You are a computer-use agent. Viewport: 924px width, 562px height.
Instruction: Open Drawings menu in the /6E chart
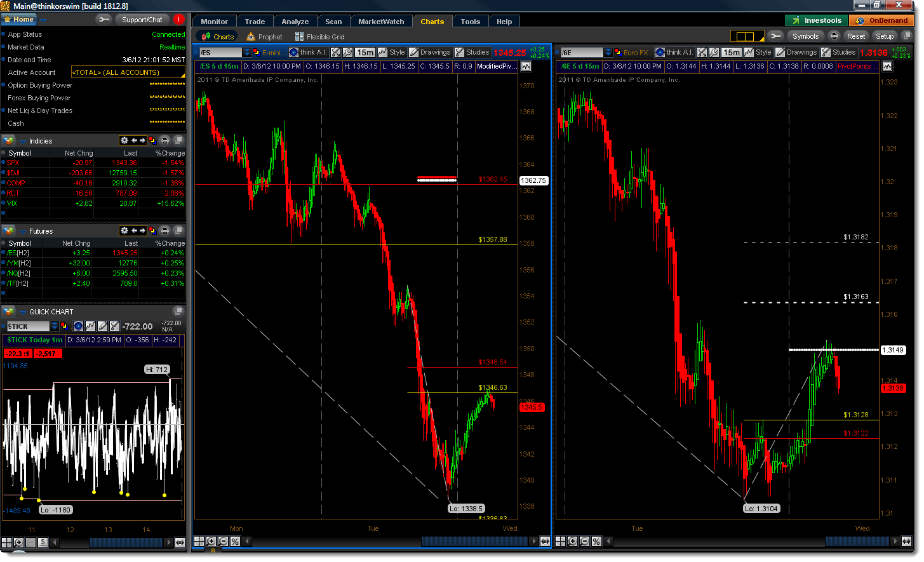pos(796,52)
